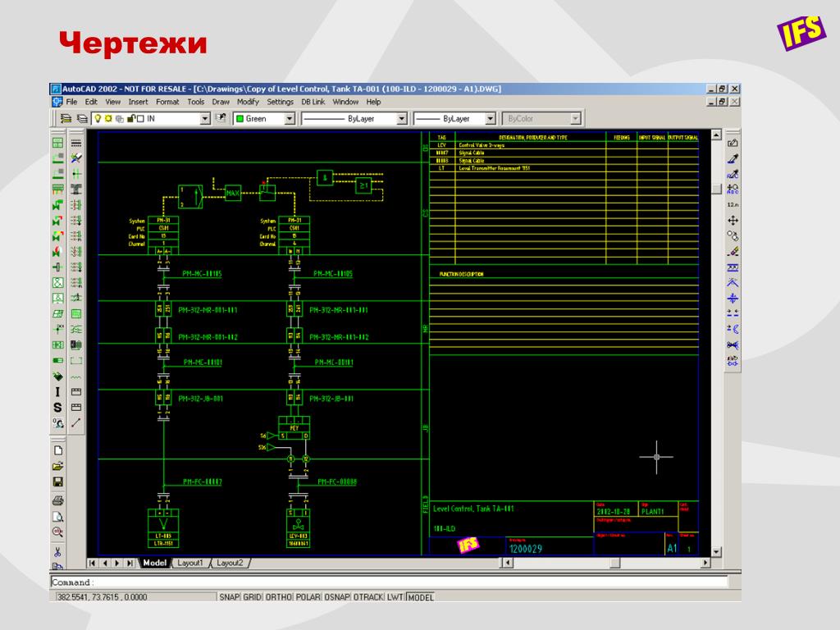Click previous tab arrow button

(x=105, y=563)
